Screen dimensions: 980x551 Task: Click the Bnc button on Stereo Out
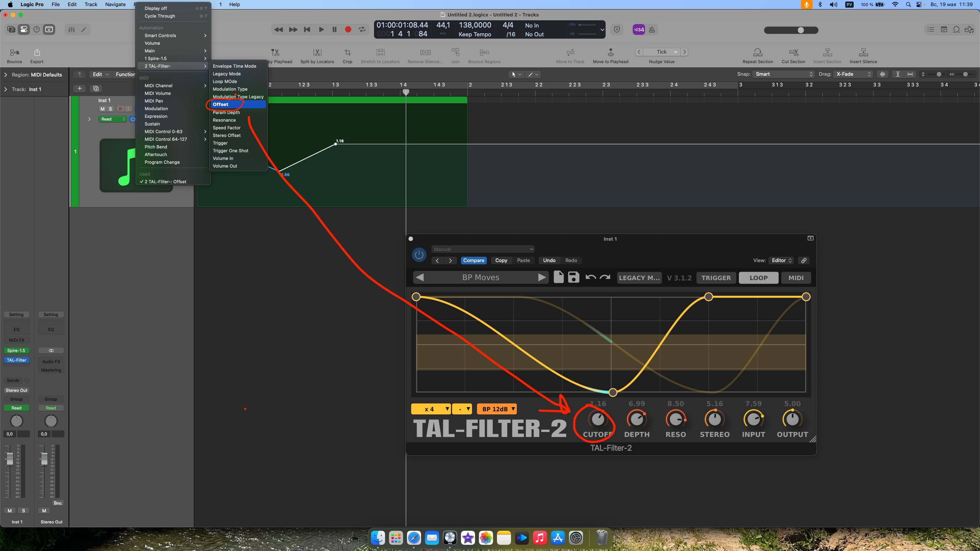pyautogui.click(x=58, y=503)
